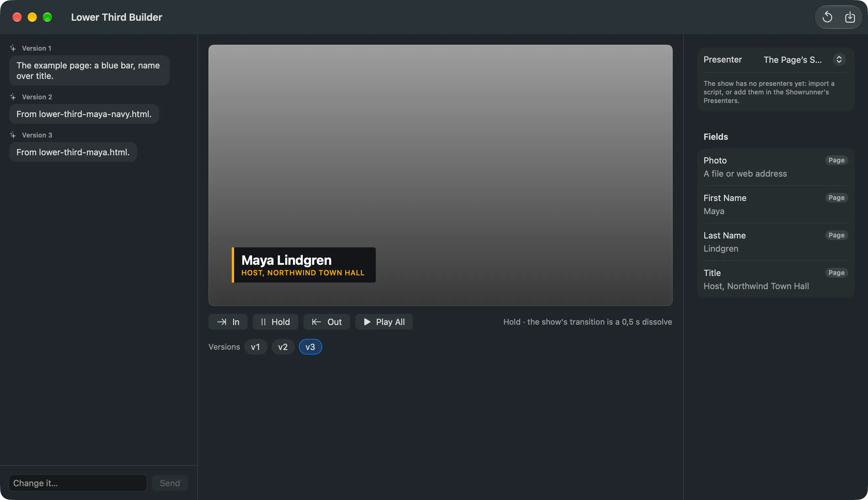Screen dimensions: 868x500
Task: Click the Fields section heading
Action: click(716, 137)
